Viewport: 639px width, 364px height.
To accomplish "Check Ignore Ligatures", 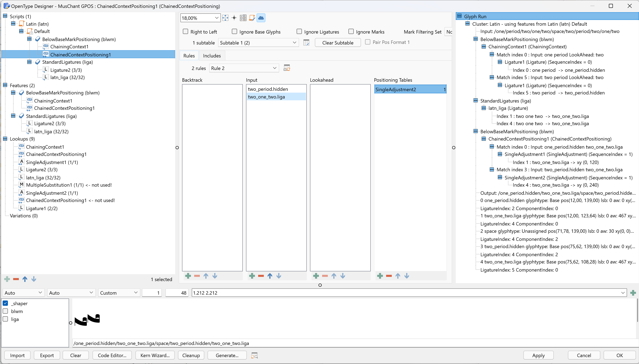I will [299, 32].
